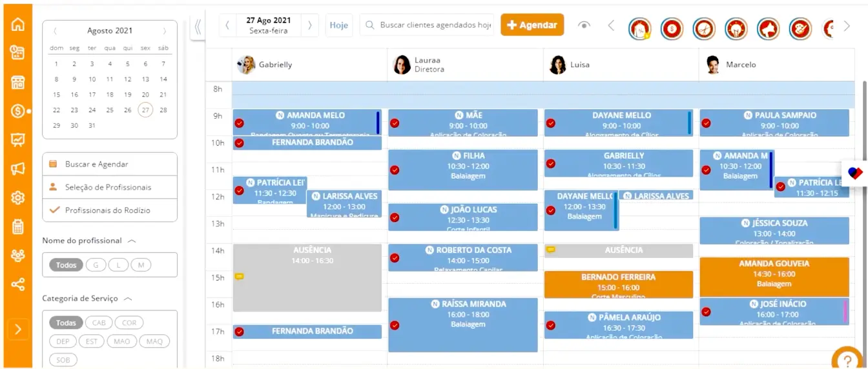Screen dimensions: 868x369
Task: Go to previous day before 27 Ago 2021
Action: pos(227,25)
